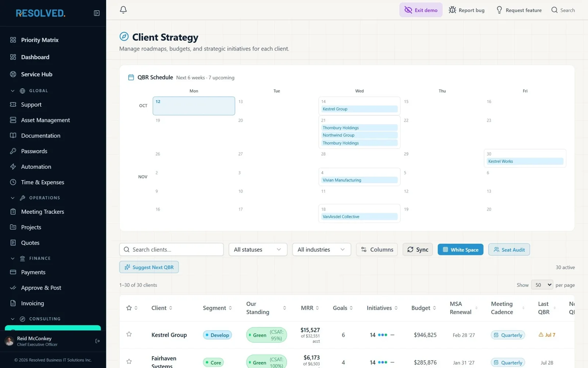Open the Columns settings button
Image resolution: width=588 pixels, height=368 pixels.
pyautogui.click(x=377, y=250)
